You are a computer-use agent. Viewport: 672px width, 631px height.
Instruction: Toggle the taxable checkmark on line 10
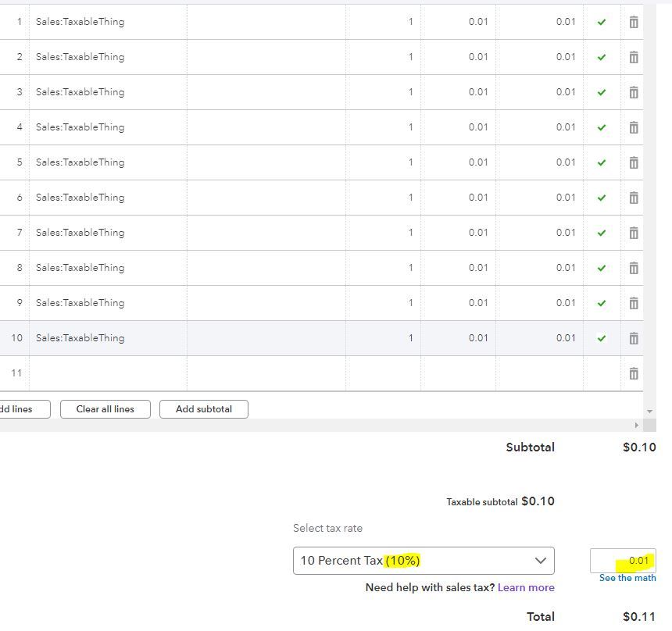point(602,338)
